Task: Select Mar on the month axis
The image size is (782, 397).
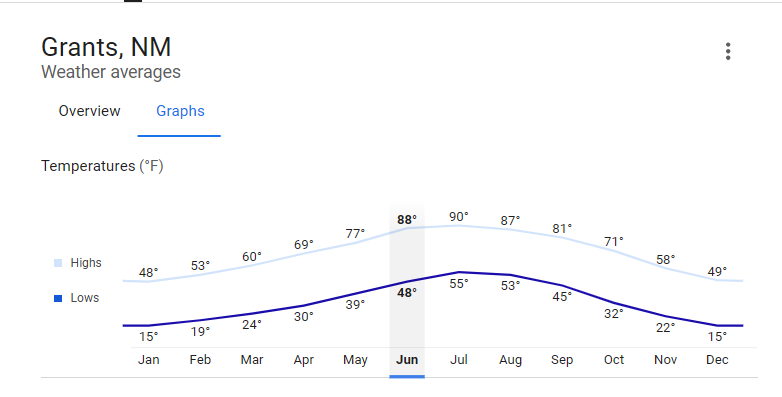Action: point(252,360)
